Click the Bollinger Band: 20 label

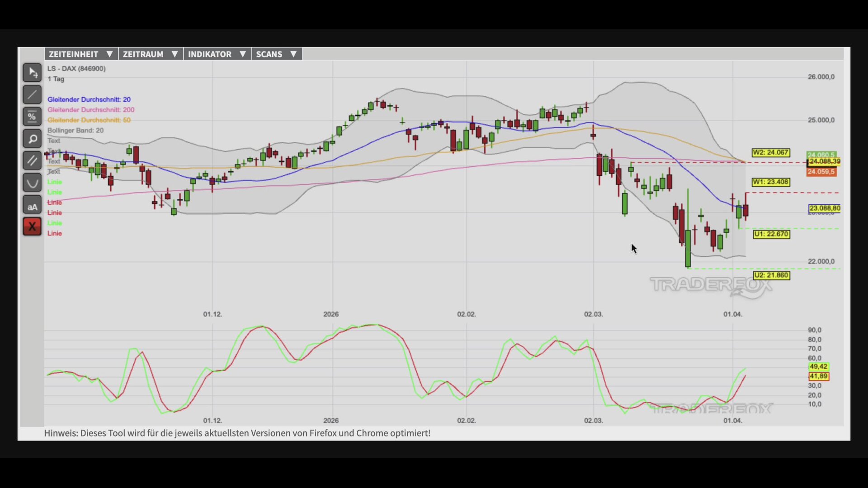point(75,131)
